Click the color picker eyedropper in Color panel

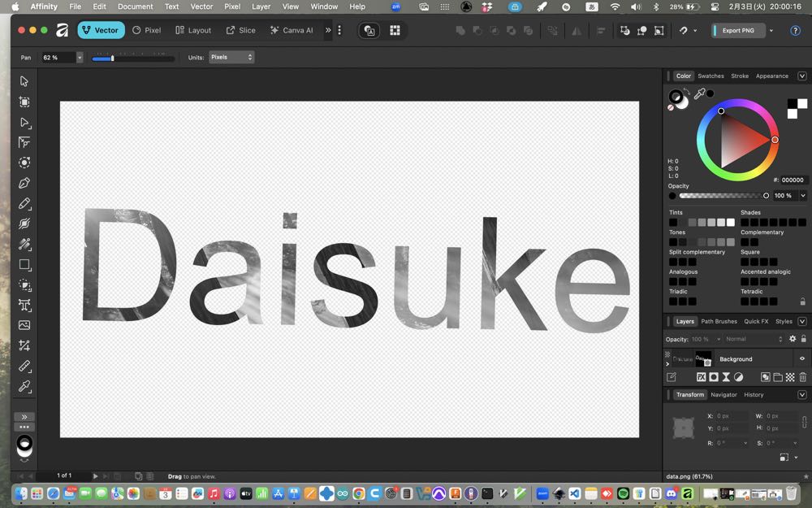pos(699,93)
